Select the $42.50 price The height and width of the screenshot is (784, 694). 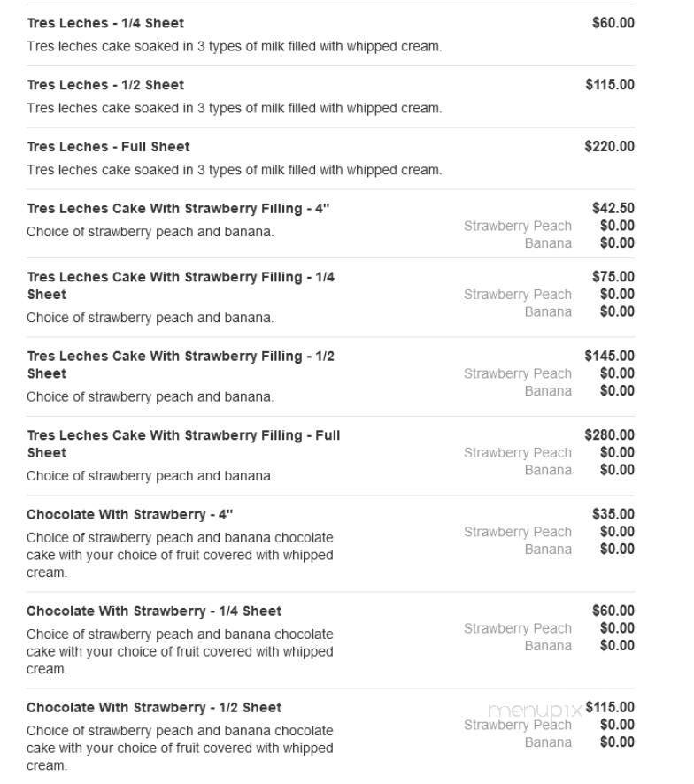pyautogui.click(x=613, y=209)
